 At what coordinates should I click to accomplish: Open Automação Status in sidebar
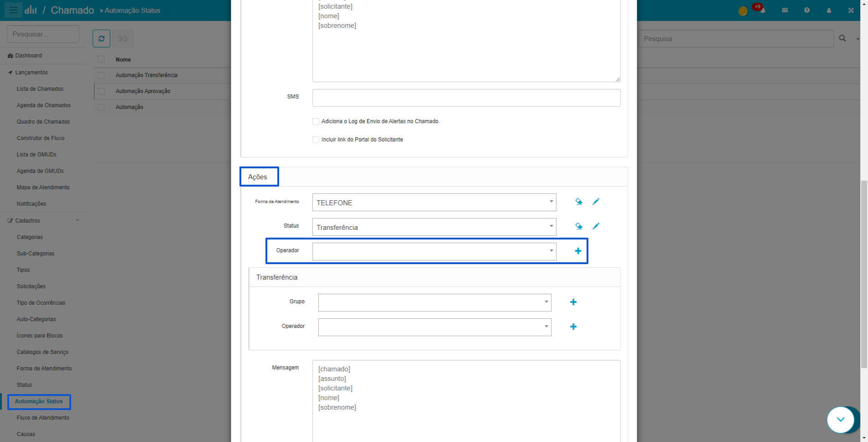[39, 401]
